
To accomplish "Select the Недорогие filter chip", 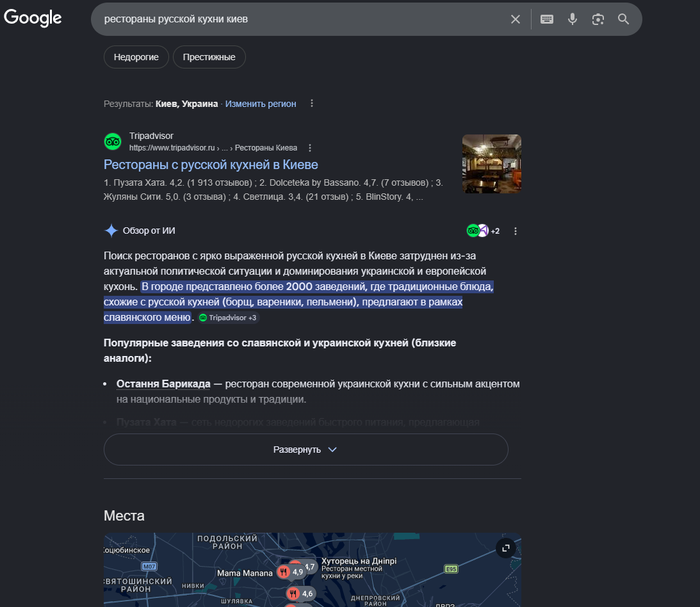I will point(136,57).
